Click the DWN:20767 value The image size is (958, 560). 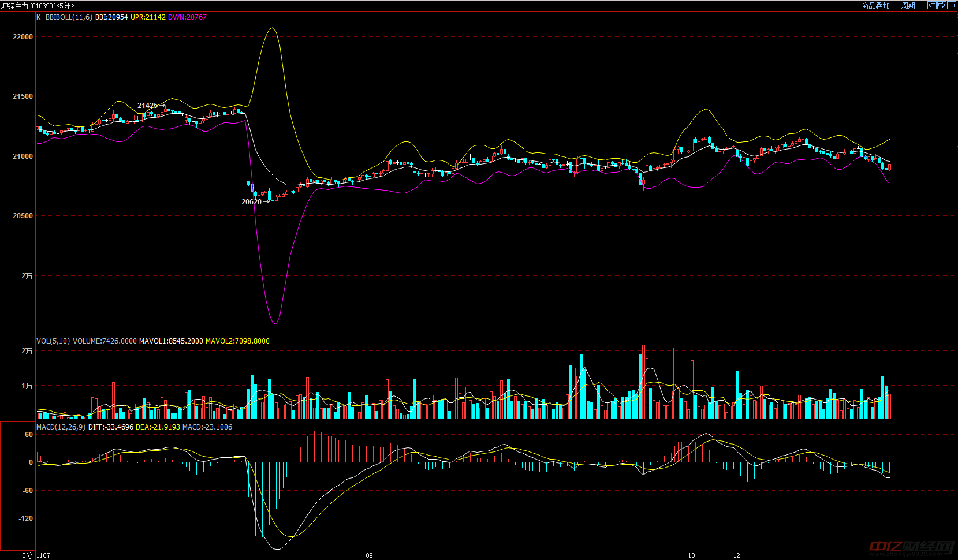coord(187,17)
